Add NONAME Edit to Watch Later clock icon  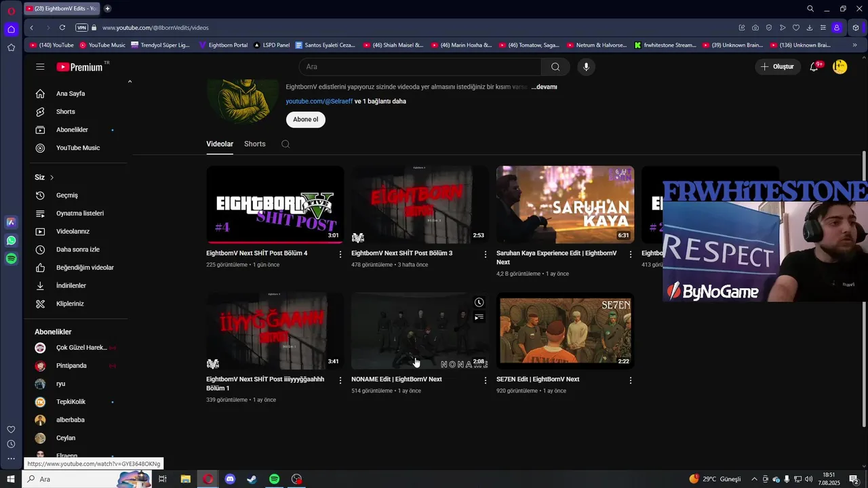479,302
